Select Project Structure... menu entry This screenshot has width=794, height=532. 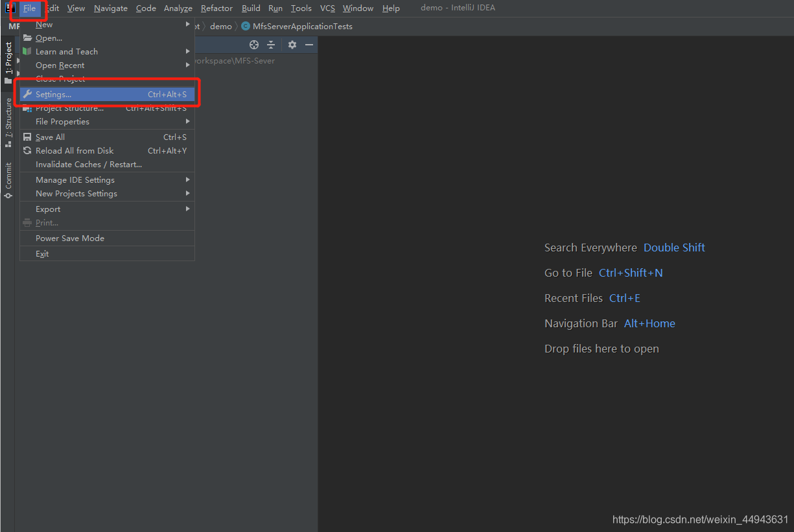pos(107,108)
